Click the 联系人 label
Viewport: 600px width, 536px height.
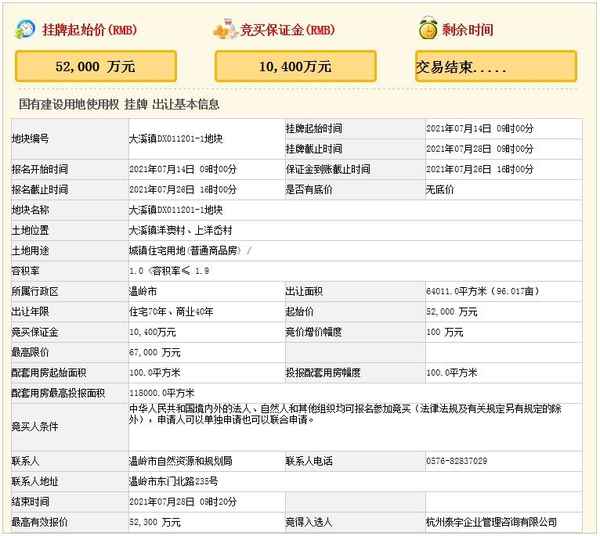[x=25, y=461]
